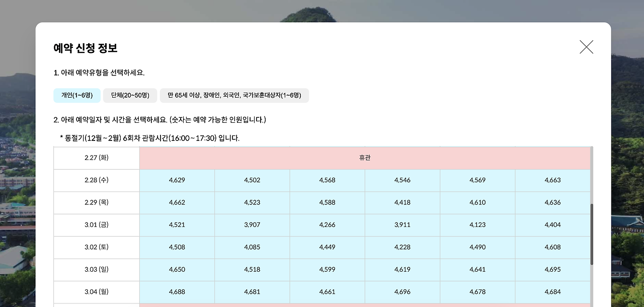This screenshot has height=307, width=644.
Task: Choose the 4,662 slot on 2.29 (목)
Action: click(x=177, y=202)
